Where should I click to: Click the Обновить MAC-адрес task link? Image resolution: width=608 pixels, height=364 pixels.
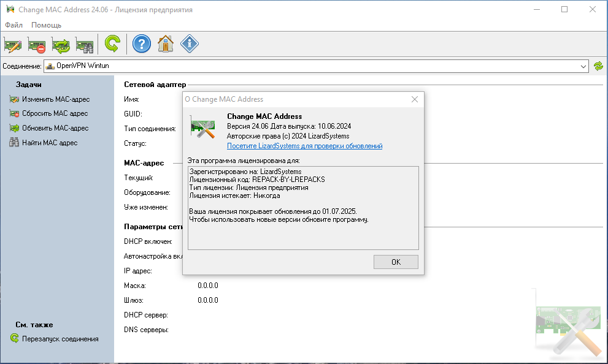coord(55,128)
